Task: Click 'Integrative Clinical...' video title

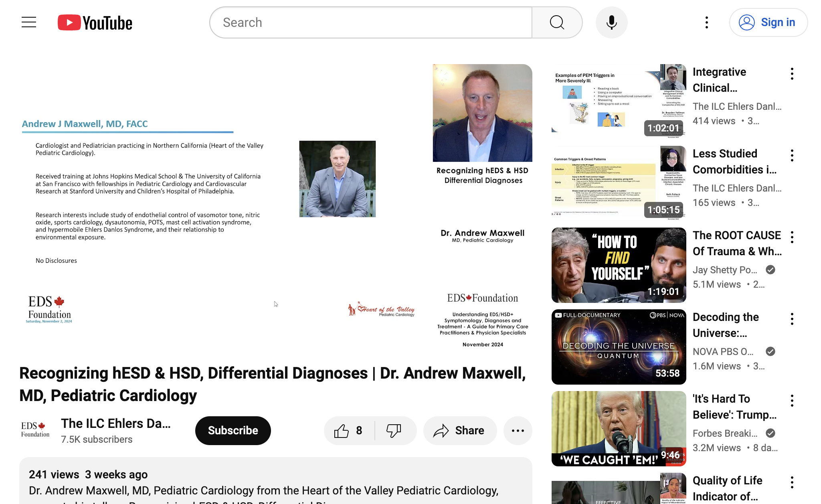Action: 719,80
